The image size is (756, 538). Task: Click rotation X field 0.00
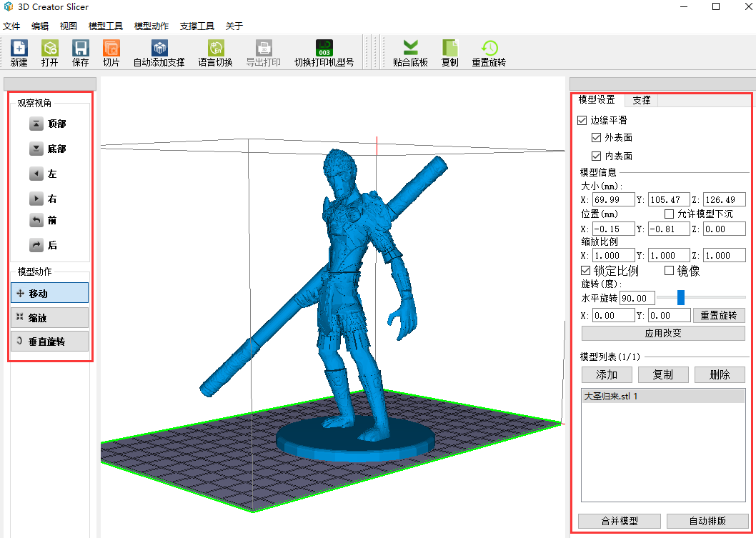(x=613, y=315)
